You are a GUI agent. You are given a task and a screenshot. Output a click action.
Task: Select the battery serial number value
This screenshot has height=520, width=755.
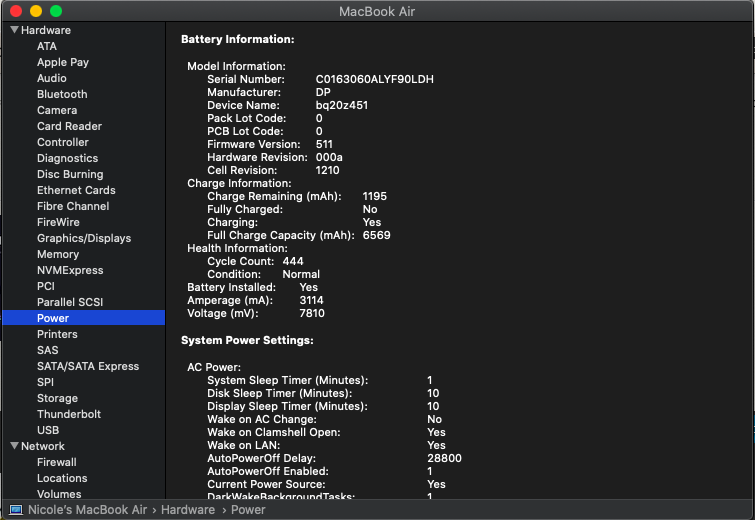[x=375, y=79]
